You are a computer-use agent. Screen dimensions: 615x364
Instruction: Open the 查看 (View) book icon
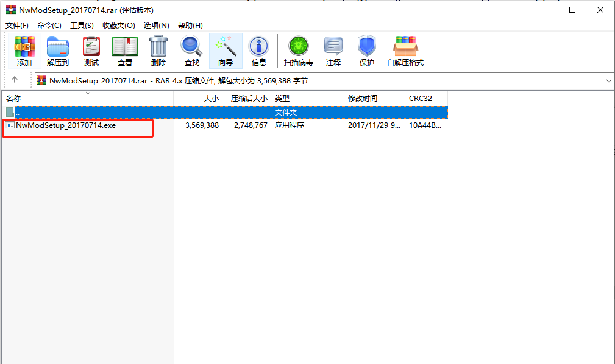[x=125, y=51]
